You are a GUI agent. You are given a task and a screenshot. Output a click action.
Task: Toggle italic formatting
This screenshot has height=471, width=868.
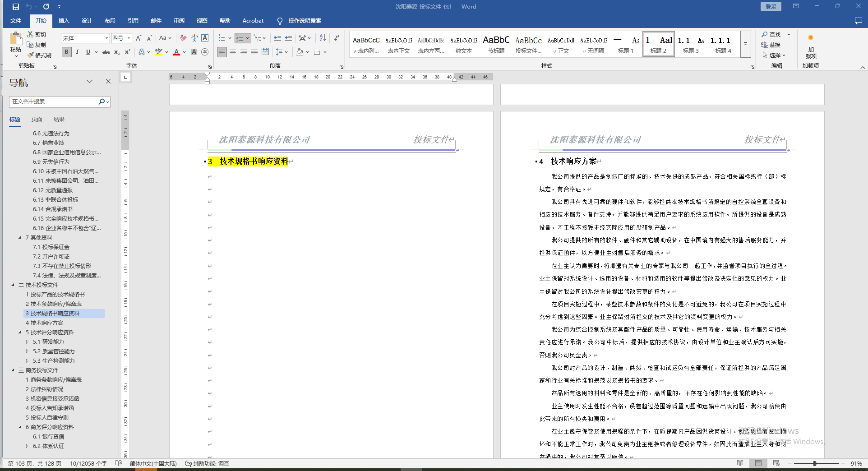77,52
